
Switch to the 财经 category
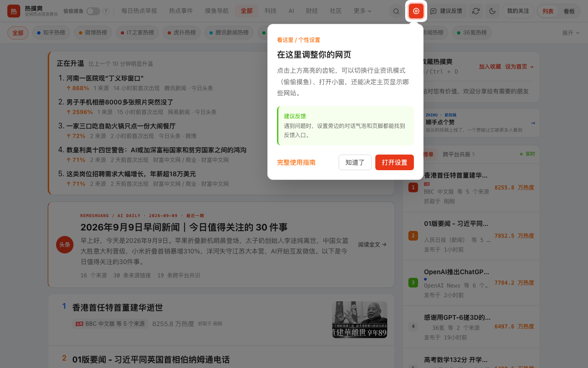click(x=312, y=11)
